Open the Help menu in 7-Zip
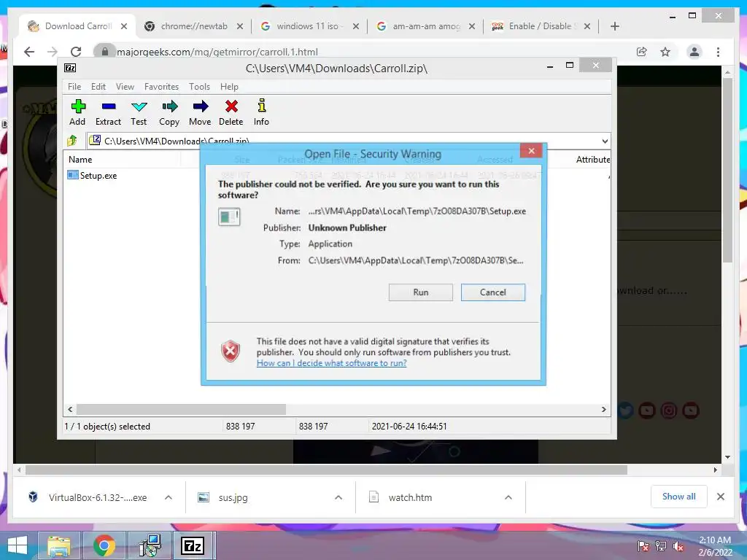 [x=229, y=87]
